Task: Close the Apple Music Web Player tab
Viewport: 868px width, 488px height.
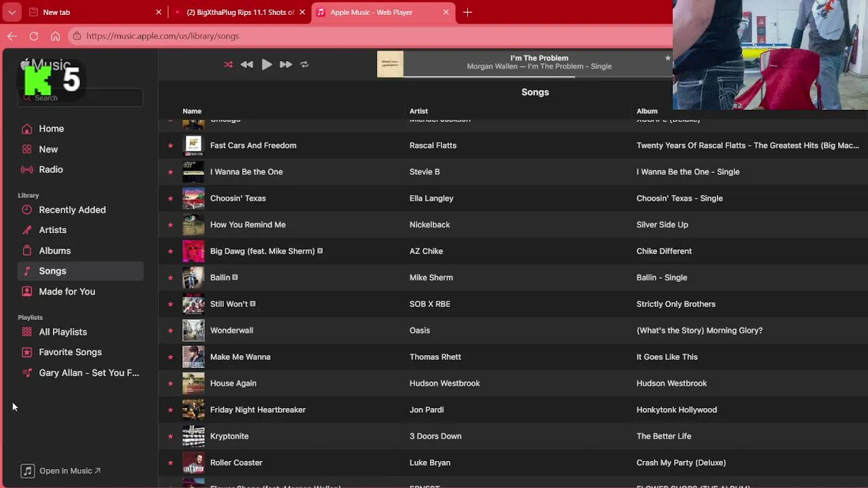Action: pos(446,12)
